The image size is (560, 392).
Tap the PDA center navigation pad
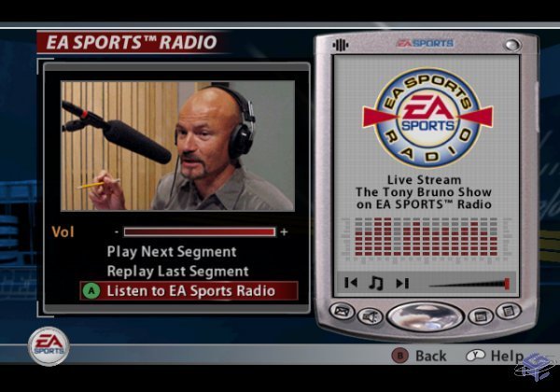point(425,316)
